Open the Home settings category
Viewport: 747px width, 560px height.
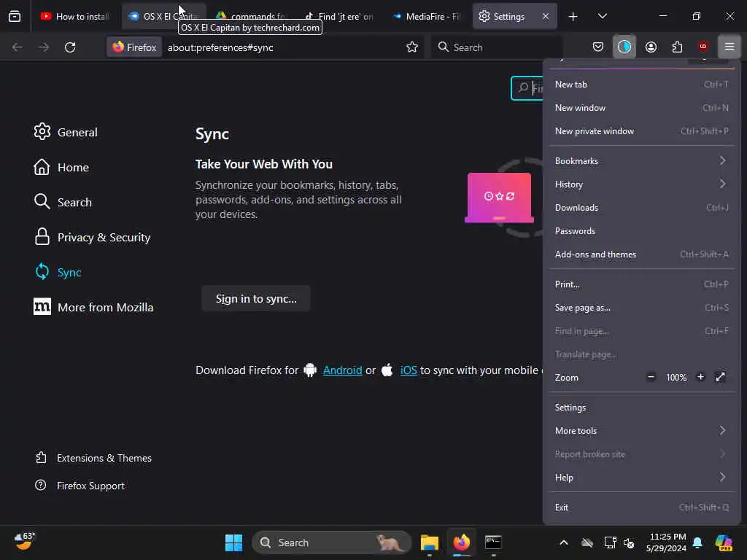coord(61,167)
